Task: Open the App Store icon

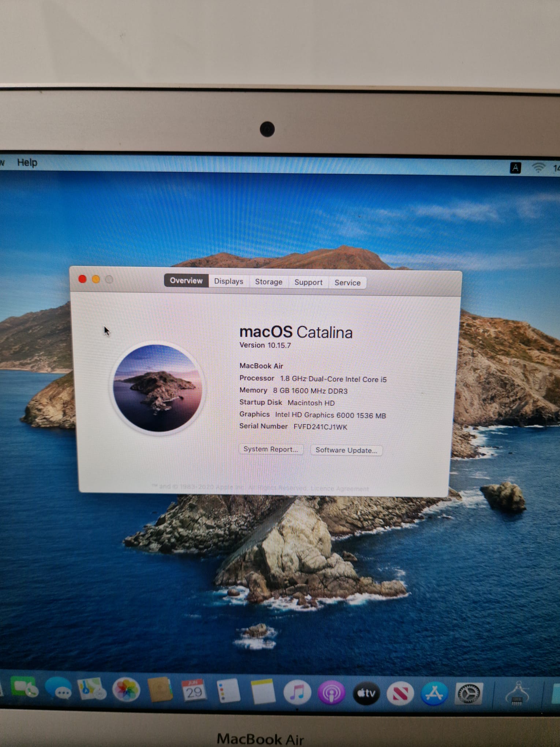Action: click(x=434, y=693)
